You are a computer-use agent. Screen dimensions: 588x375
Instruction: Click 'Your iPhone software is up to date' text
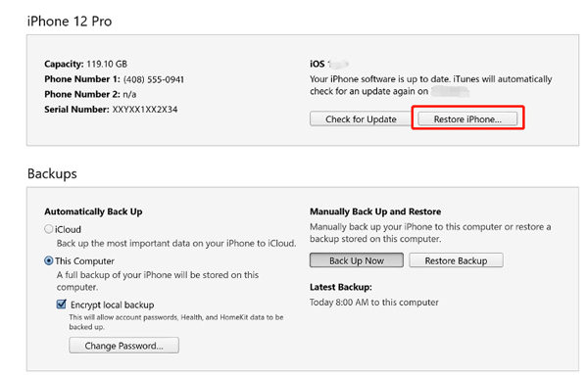pos(430,85)
